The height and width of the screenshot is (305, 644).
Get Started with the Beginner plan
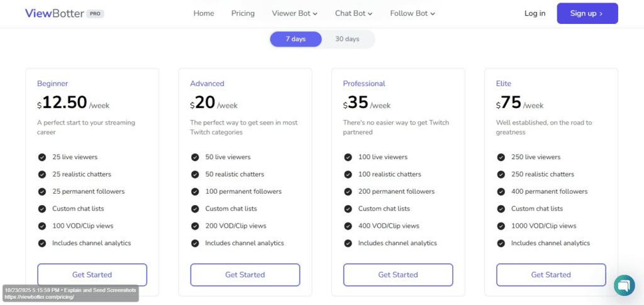(x=92, y=275)
